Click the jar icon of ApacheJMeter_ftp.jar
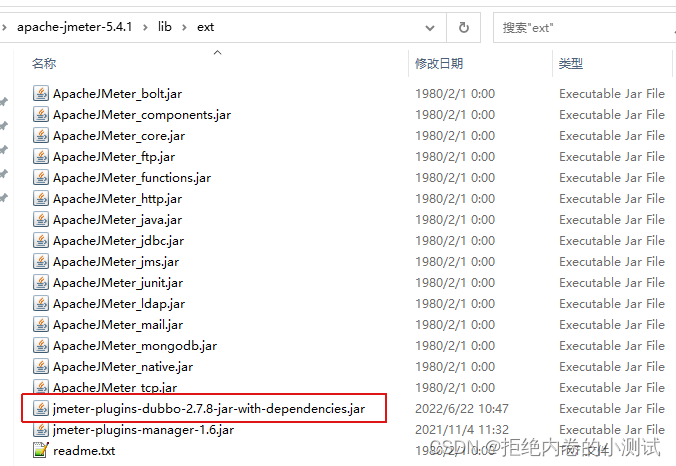The height and width of the screenshot is (466, 676). point(41,156)
